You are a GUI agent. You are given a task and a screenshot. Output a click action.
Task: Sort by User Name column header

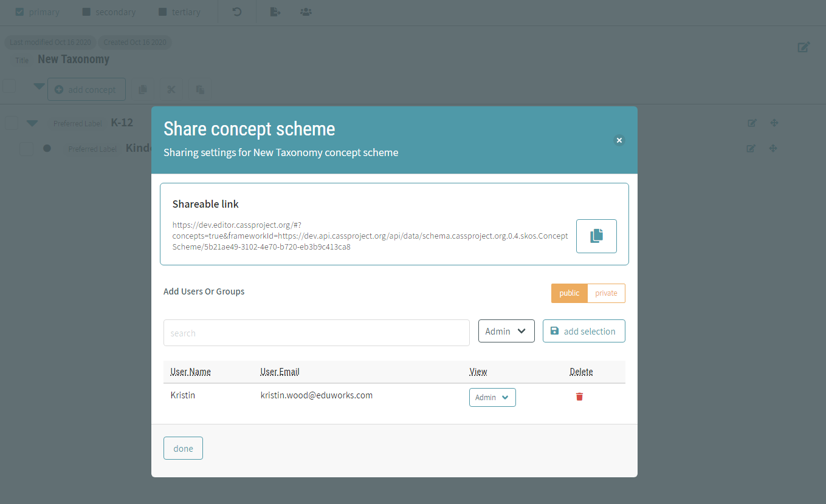coord(191,372)
